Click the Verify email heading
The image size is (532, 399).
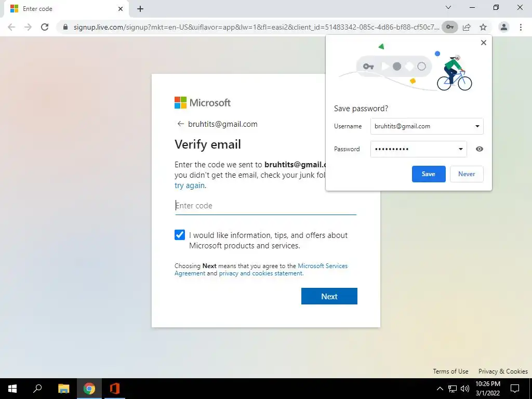208,144
